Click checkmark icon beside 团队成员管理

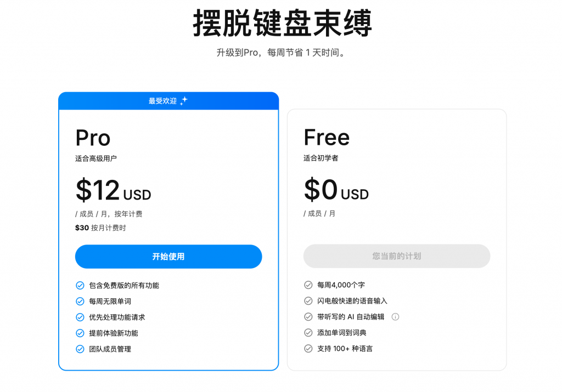tap(80, 349)
